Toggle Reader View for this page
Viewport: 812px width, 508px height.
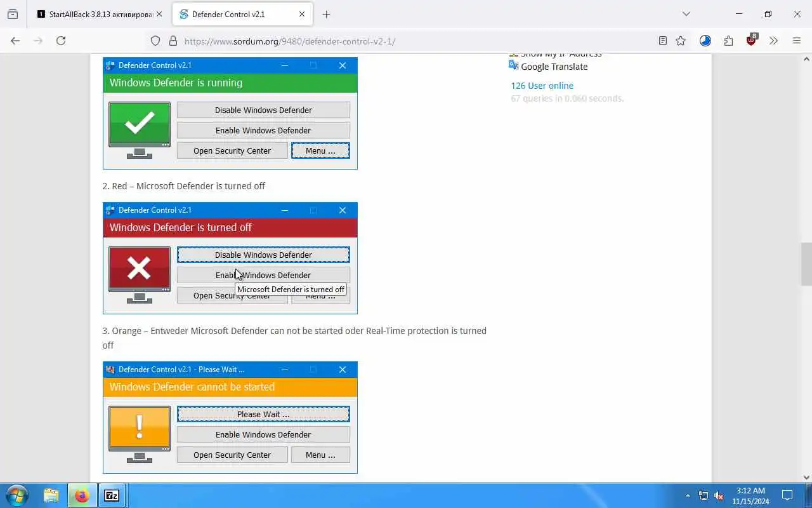click(x=663, y=41)
